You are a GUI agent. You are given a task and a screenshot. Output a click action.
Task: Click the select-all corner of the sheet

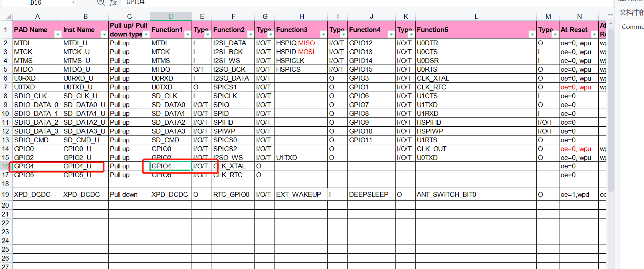pos(6,16)
